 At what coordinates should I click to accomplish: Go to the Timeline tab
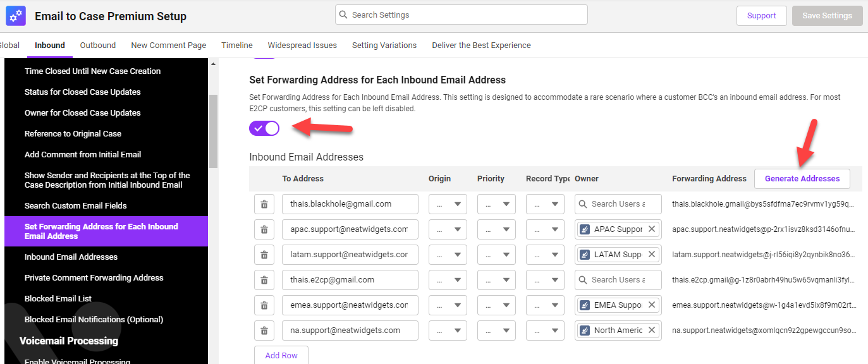[237, 45]
